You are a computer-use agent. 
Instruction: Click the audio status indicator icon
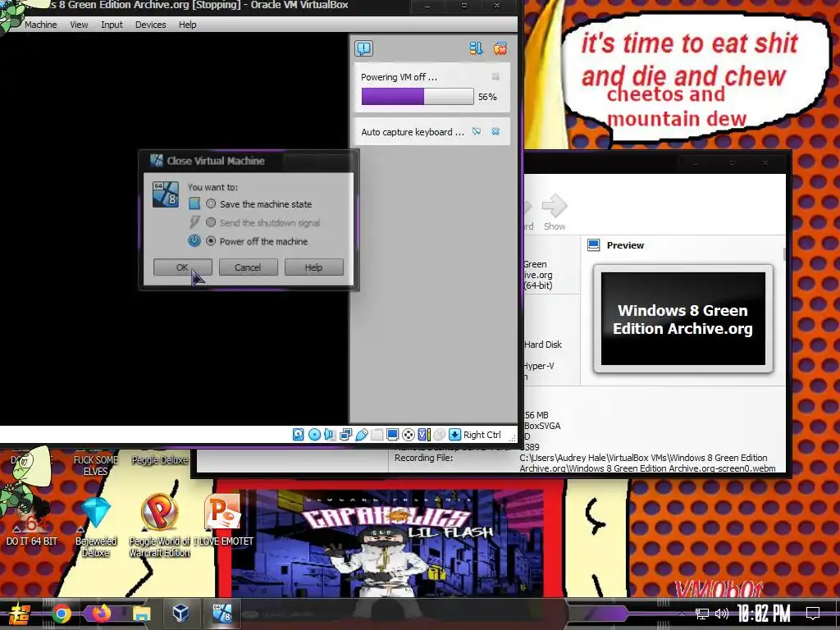pyautogui.click(x=330, y=435)
